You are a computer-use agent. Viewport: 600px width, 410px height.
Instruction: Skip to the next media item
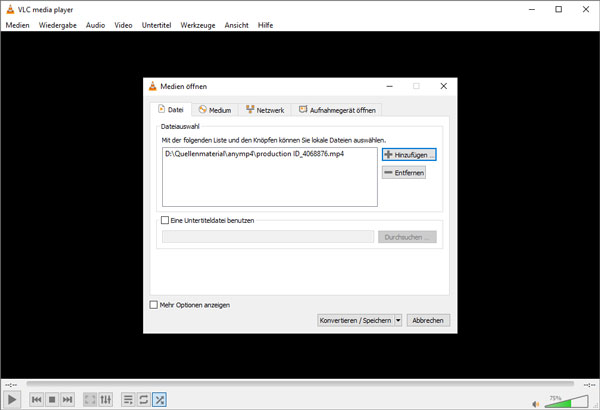[x=67, y=400]
